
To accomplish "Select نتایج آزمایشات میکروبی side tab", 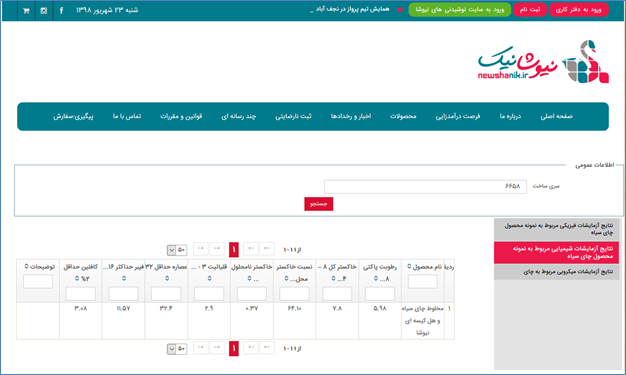I will pos(557,272).
